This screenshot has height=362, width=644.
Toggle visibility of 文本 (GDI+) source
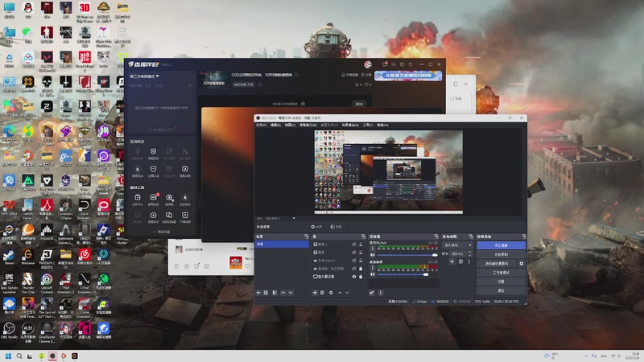(x=354, y=260)
